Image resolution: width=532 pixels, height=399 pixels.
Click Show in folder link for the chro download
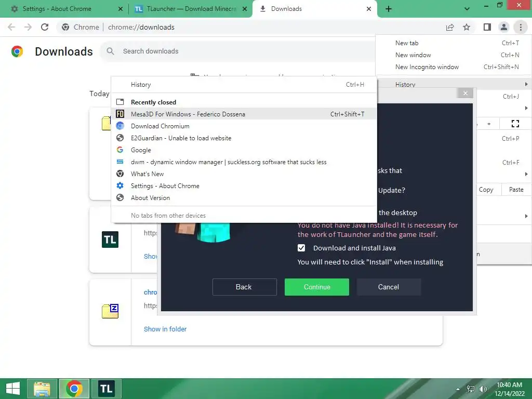pos(165,329)
